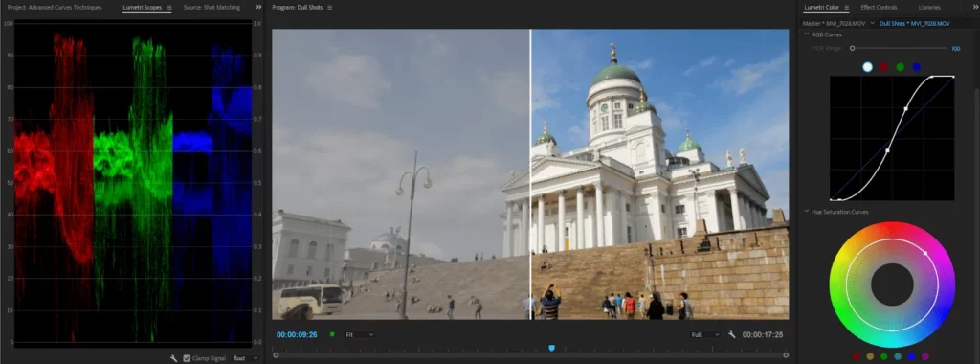Click the green status indicator beside timecode
The image size is (980, 364).
pyautogui.click(x=332, y=334)
